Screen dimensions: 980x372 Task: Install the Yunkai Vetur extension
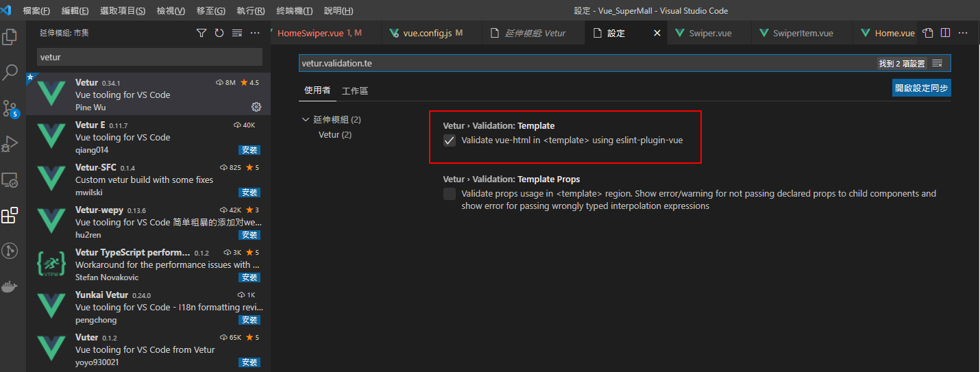249,320
